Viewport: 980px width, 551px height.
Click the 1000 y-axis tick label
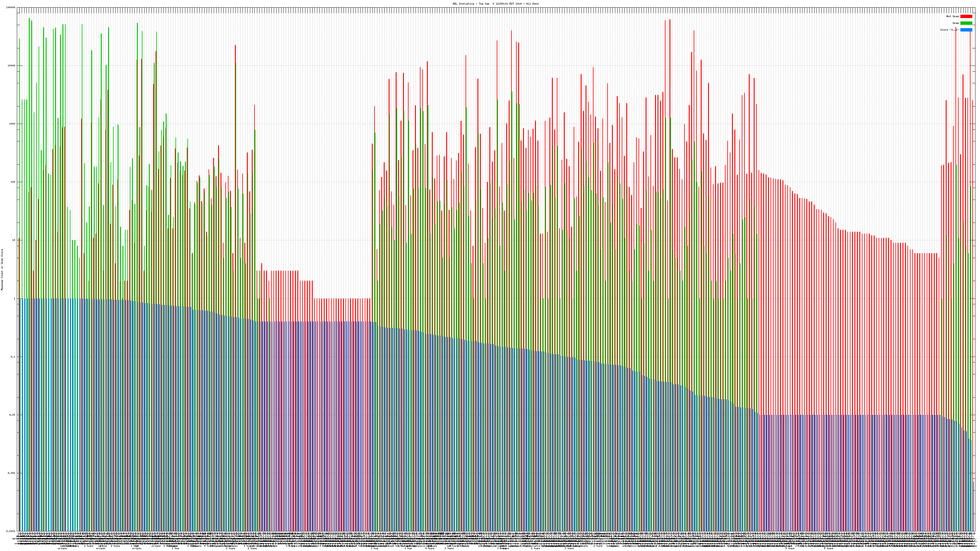(12, 124)
